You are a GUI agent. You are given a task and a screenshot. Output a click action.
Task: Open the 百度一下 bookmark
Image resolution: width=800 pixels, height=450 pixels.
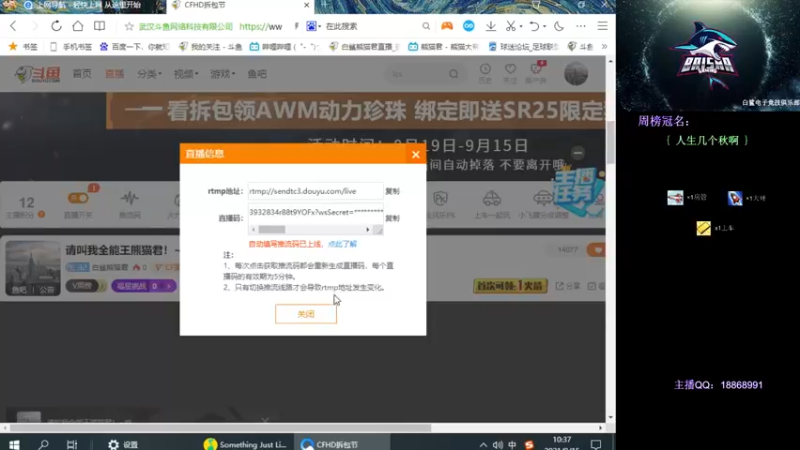pos(135,46)
